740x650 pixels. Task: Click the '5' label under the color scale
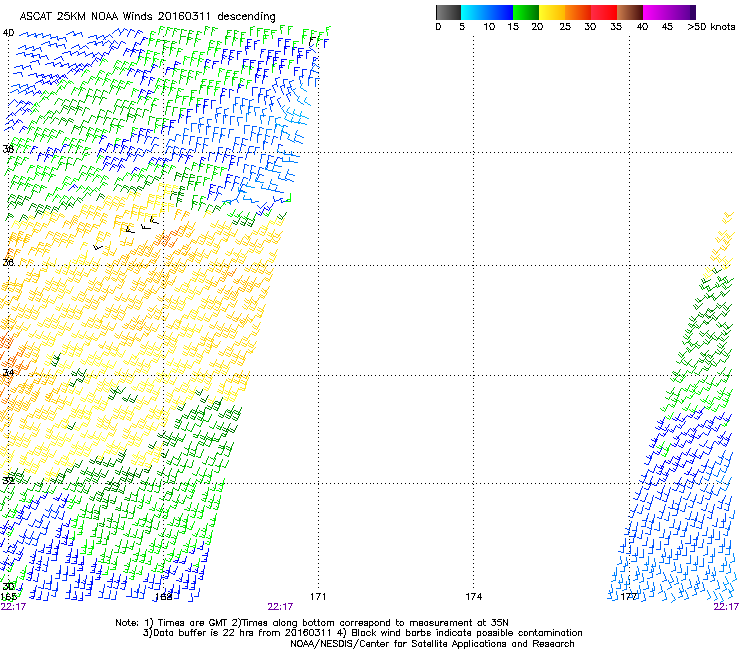tap(462, 27)
